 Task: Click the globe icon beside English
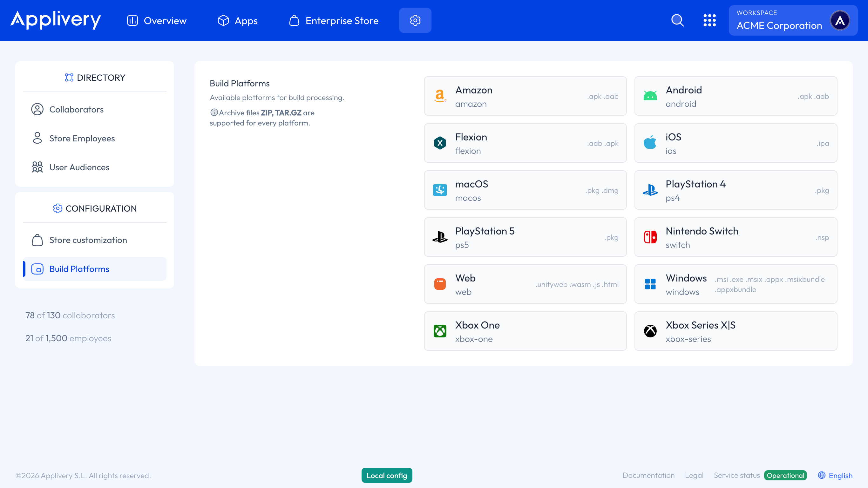822,475
